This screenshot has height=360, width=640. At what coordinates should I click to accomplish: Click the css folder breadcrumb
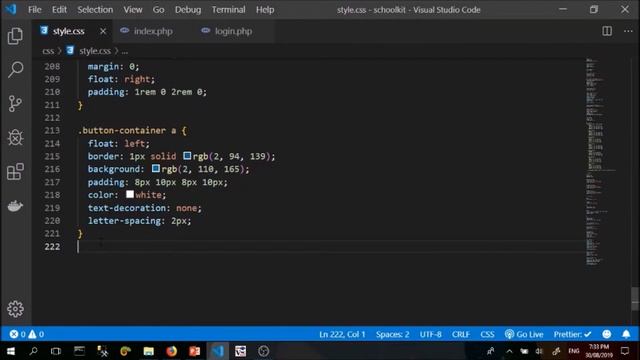pos(48,51)
